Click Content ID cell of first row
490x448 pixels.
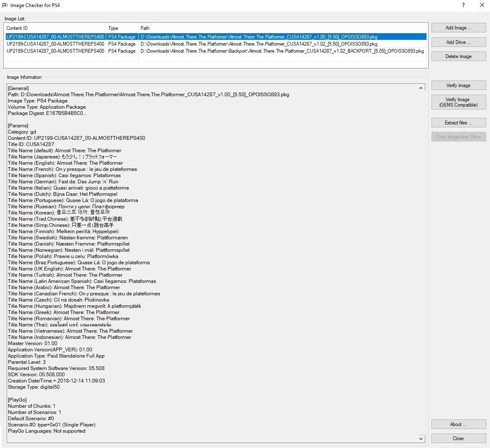pos(55,37)
